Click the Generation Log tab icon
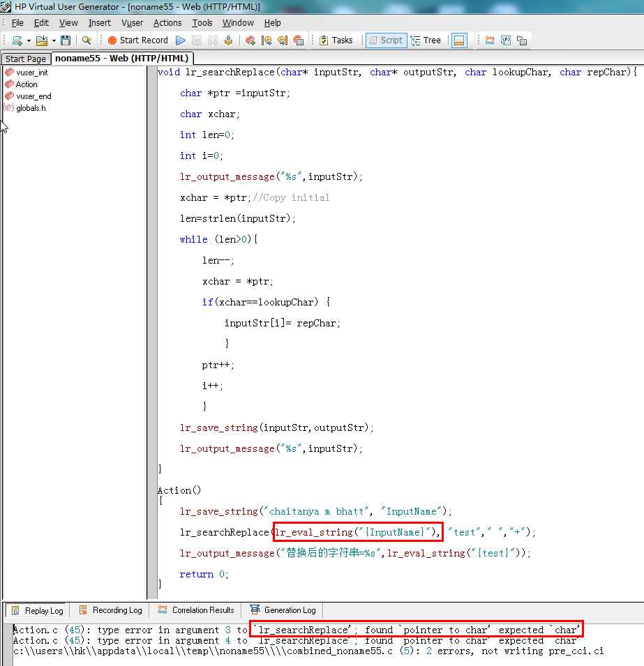The width and height of the screenshot is (644, 666). (255, 610)
